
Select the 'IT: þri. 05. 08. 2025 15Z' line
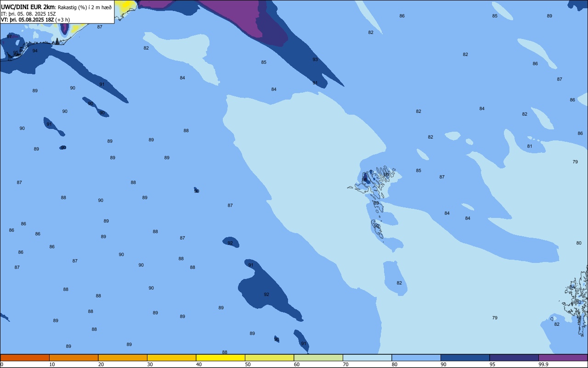28,14
